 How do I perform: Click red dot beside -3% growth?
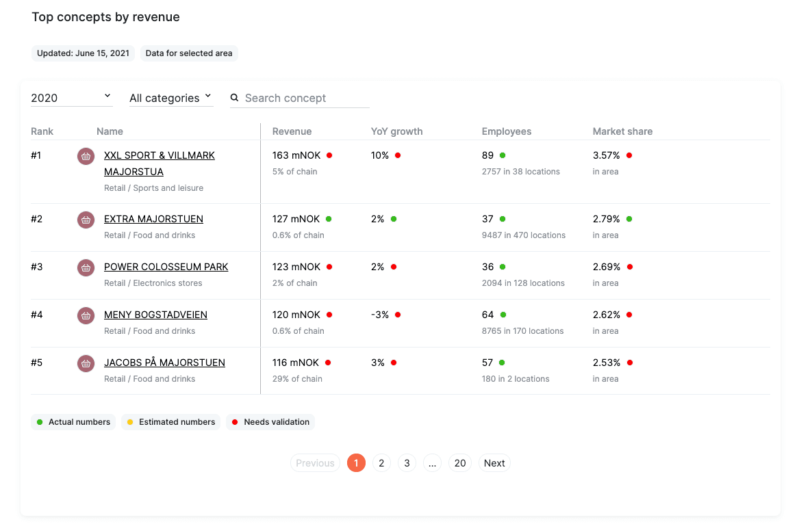pyautogui.click(x=398, y=315)
